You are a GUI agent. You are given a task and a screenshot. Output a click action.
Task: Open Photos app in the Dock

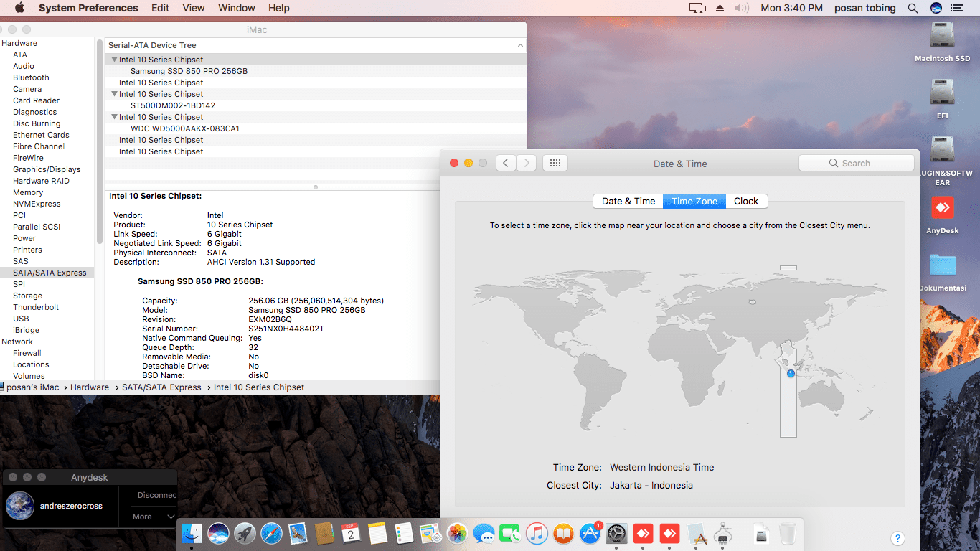(x=457, y=533)
